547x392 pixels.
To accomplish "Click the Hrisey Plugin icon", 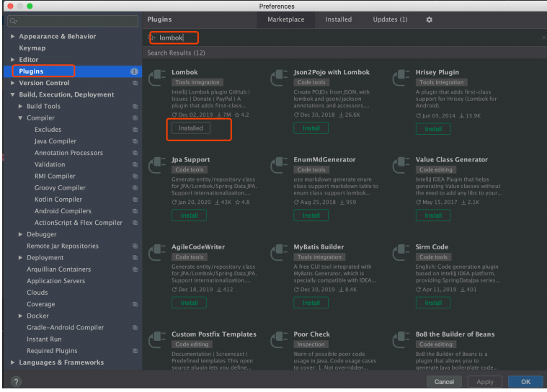I will point(401,77).
